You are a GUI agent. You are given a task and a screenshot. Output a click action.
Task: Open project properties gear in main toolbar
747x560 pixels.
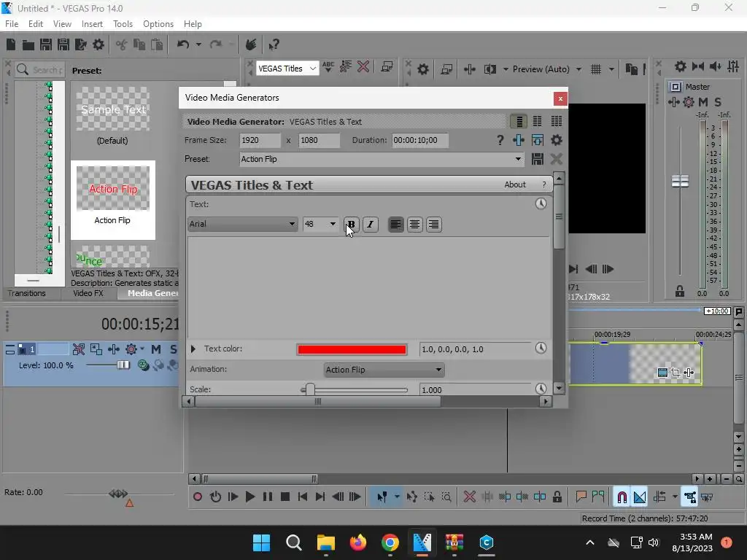click(98, 44)
